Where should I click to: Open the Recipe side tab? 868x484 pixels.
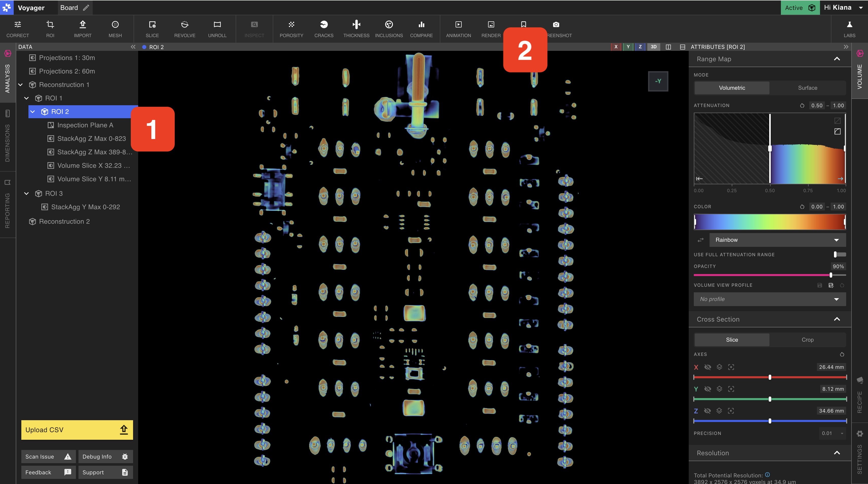point(860,395)
